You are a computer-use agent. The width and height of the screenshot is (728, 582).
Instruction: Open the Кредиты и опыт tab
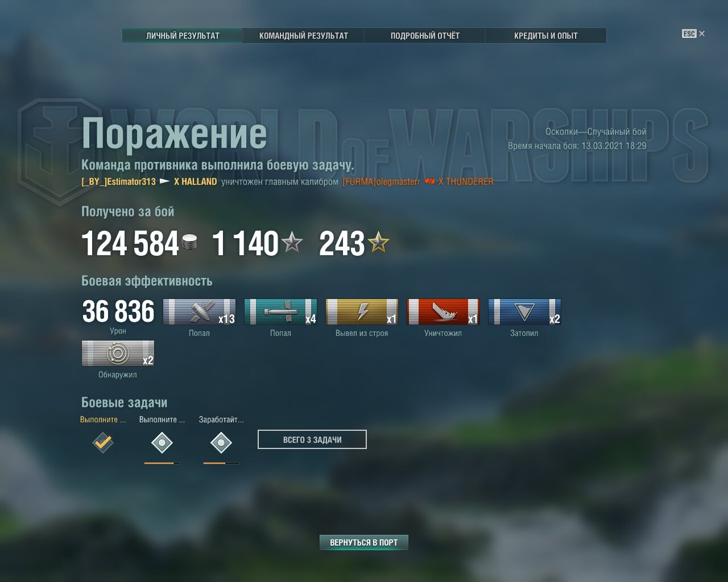click(546, 36)
